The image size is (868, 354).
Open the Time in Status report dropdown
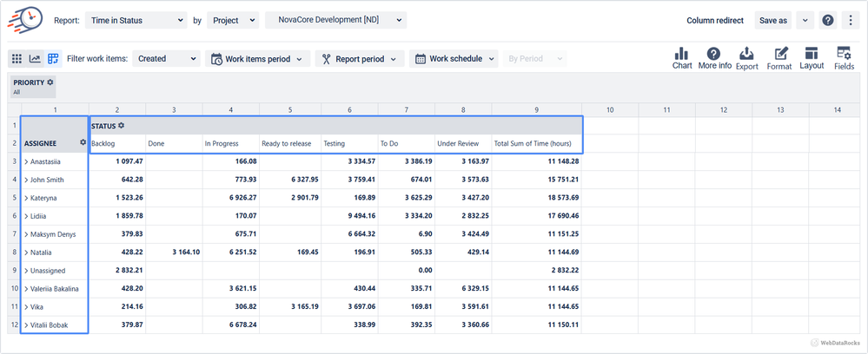[136, 20]
